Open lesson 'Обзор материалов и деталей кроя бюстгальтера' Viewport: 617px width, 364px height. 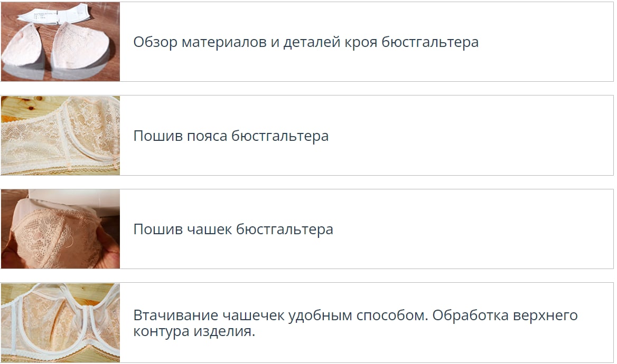point(305,42)
